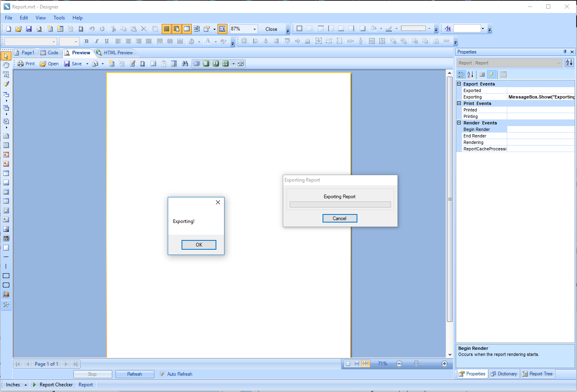This screenshot has height=392, width=577.
Task: Click the Delete X icon in toolbar
Action: pos(144,29)
